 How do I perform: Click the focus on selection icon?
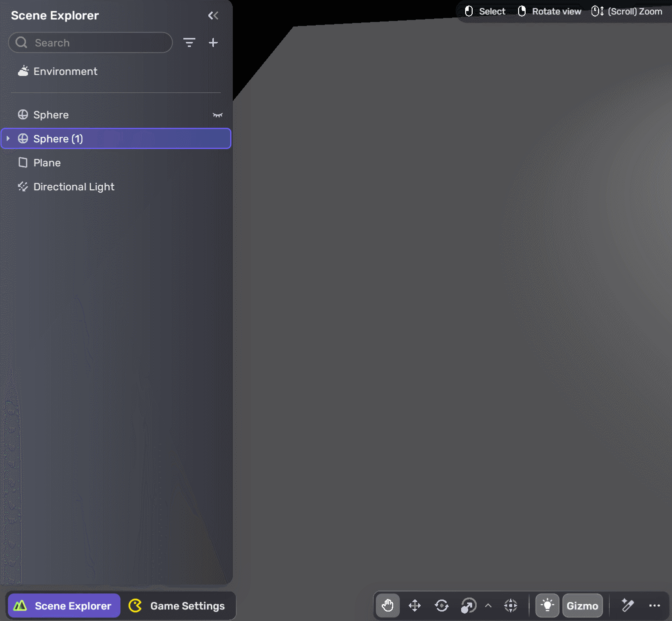tap(511, 606)
